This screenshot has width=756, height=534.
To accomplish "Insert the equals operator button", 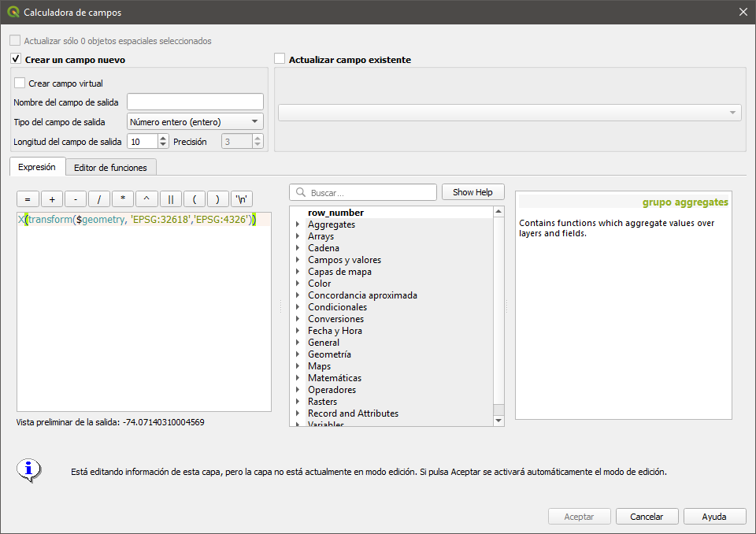I will (28, 199).
